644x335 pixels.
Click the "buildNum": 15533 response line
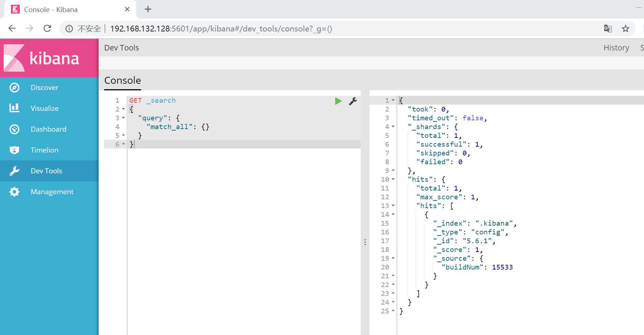pyautogui.click(x=477, y=267)
